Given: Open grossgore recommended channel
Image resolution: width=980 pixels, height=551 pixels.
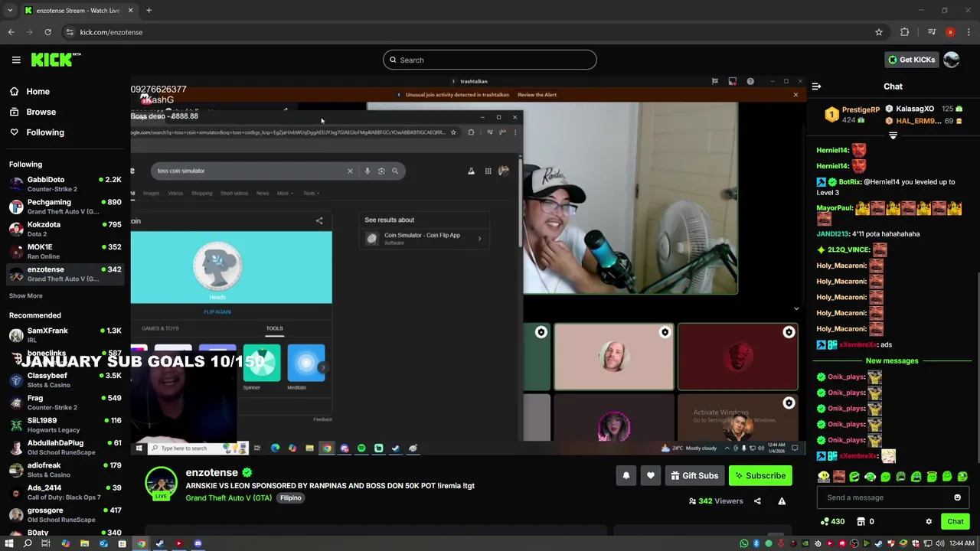Looking at the screenshot, I should (65, 515).
